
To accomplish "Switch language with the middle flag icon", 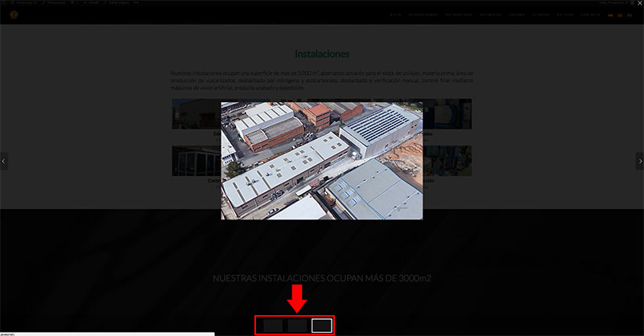I will [621, 15].
